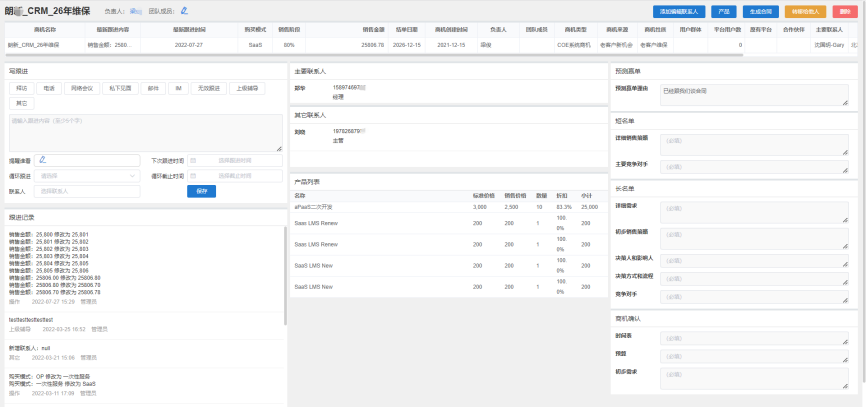This screenshot has height=407, width=866.
Task: Select the 私下见面 follow-up type
Action: click(x=120, y=88)
